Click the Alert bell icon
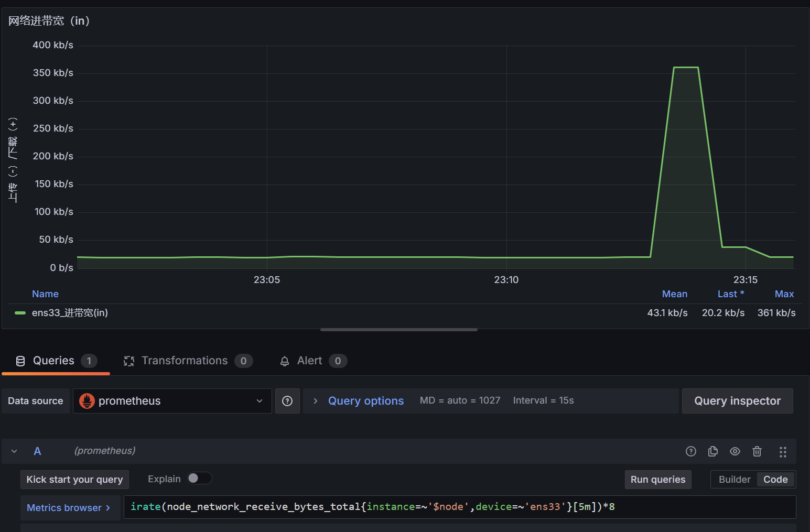Image resolution: width=810 pixels, height=532 pixels. point(285,361)
